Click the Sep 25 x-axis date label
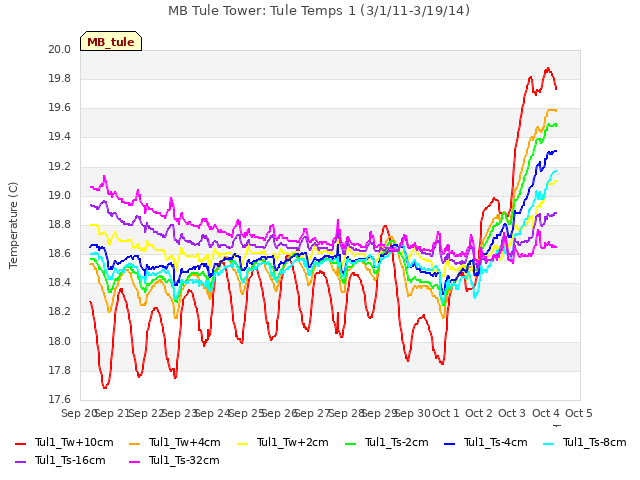 coord(246,413)
